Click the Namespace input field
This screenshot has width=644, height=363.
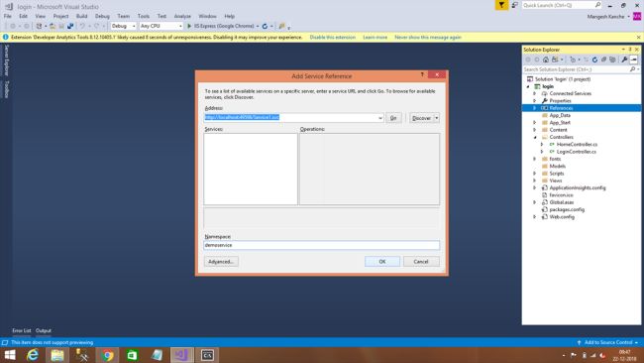322,245
